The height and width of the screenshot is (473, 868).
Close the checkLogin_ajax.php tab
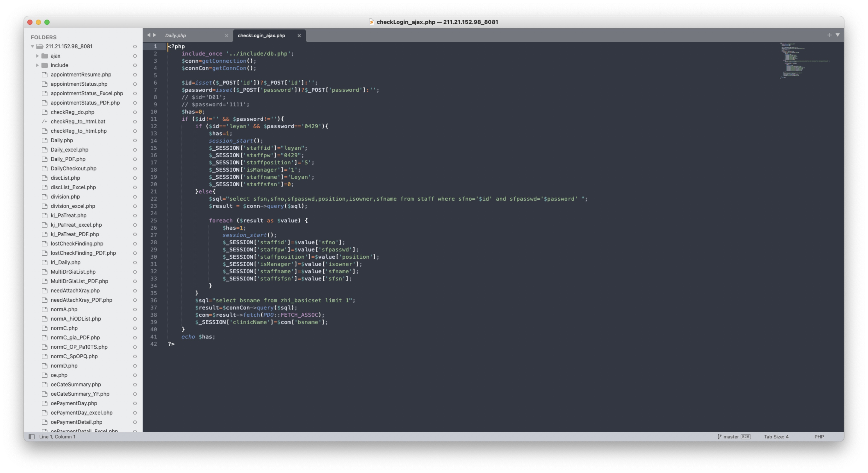pyautogui.click(x=299, y=35)
